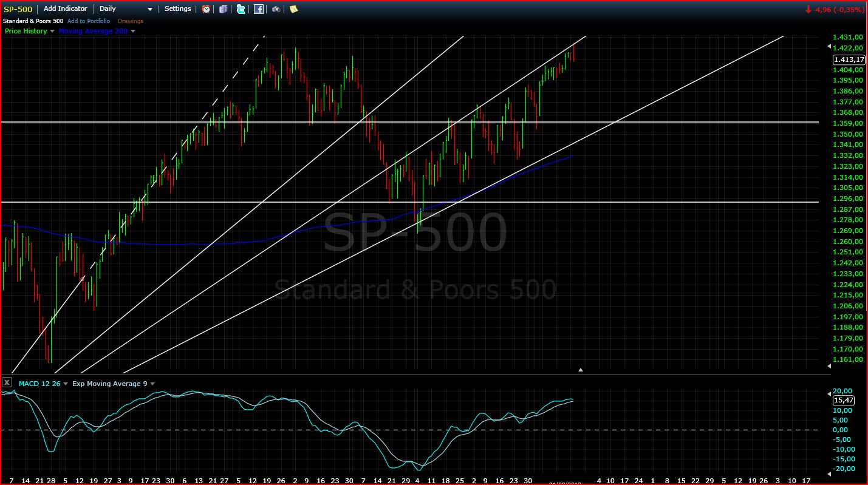Click the 1.296,00 price axis label
868x485 pixels.
click(x=849, y=198)
